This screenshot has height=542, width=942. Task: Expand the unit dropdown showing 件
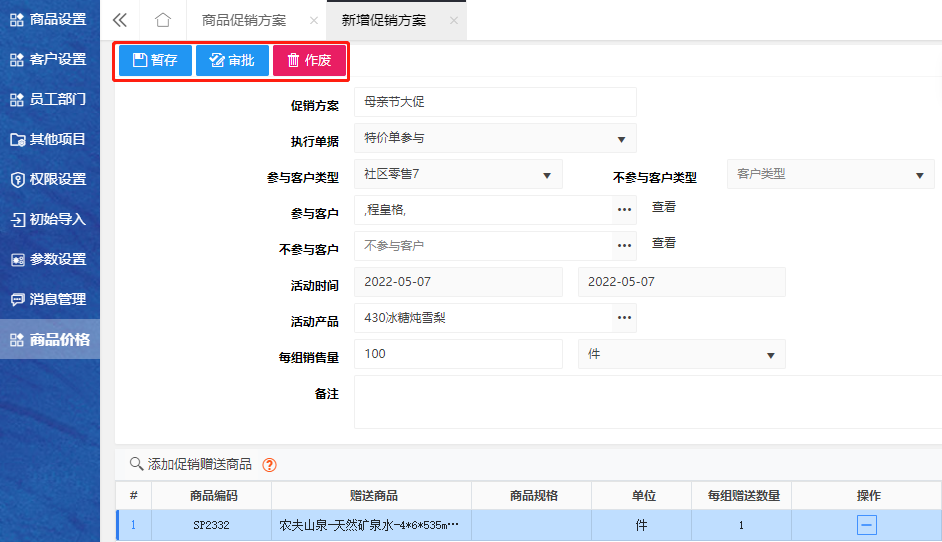pos(770,355)
